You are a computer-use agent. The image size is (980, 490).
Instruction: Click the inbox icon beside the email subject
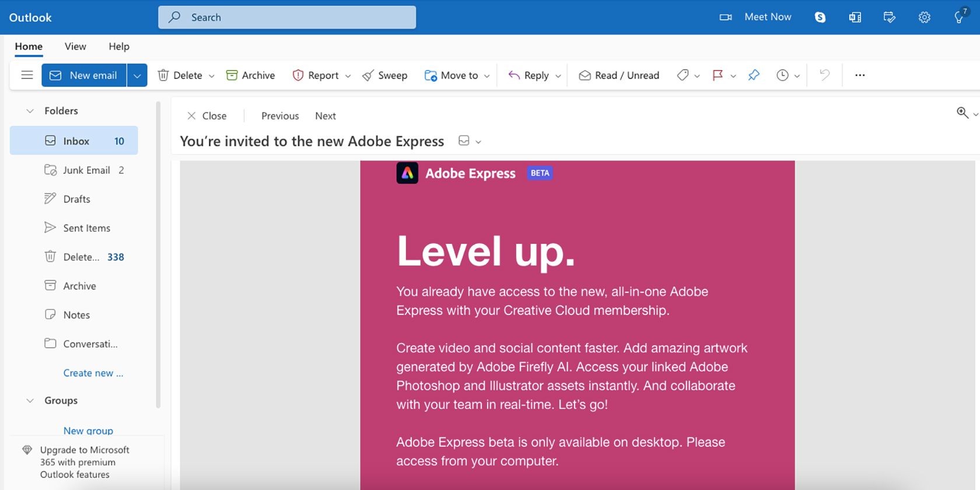tap(464, 141)
